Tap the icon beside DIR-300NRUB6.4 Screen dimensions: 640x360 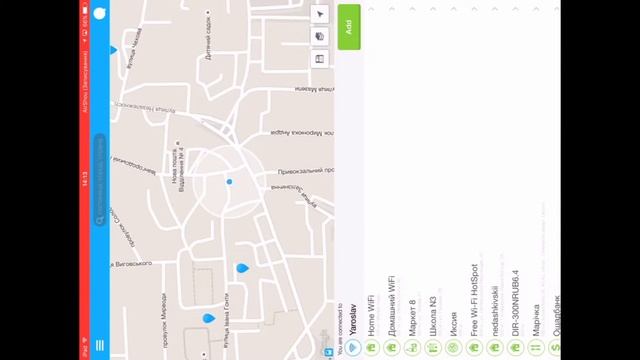(515, 348)
